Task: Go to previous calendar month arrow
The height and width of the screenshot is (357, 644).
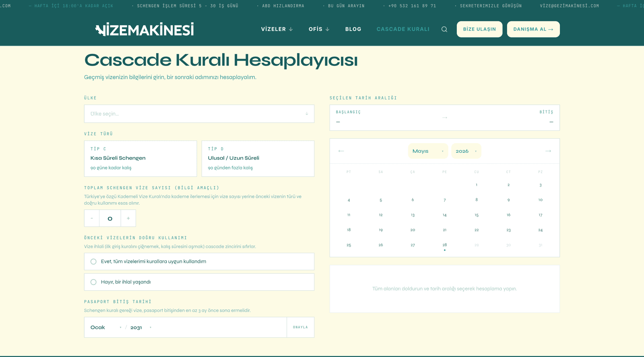Action: pos(341,151)
